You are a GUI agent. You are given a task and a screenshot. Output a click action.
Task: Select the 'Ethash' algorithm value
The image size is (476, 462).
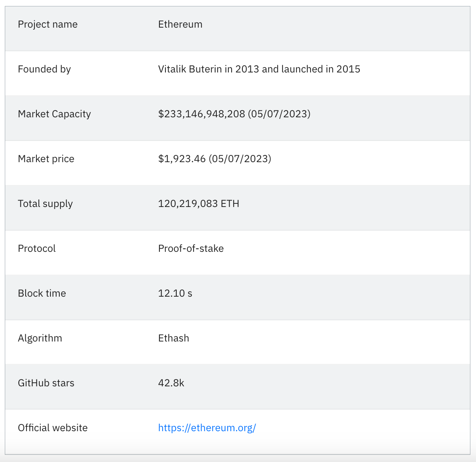tap(173, 338)
